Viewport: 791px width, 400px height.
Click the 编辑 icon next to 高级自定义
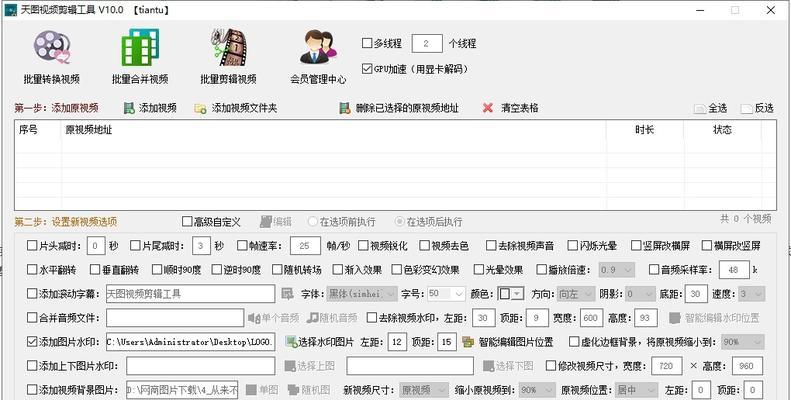point(266,222)
